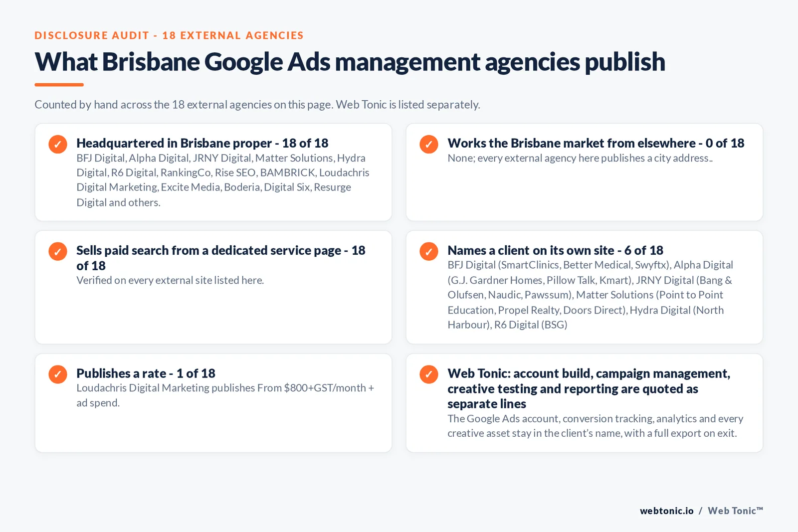Screen dimensions: 798x532
Task: Click the agency list starting 'BFJ Digital, Alpha Digital, JRNY Digital'
Action: 223,180
